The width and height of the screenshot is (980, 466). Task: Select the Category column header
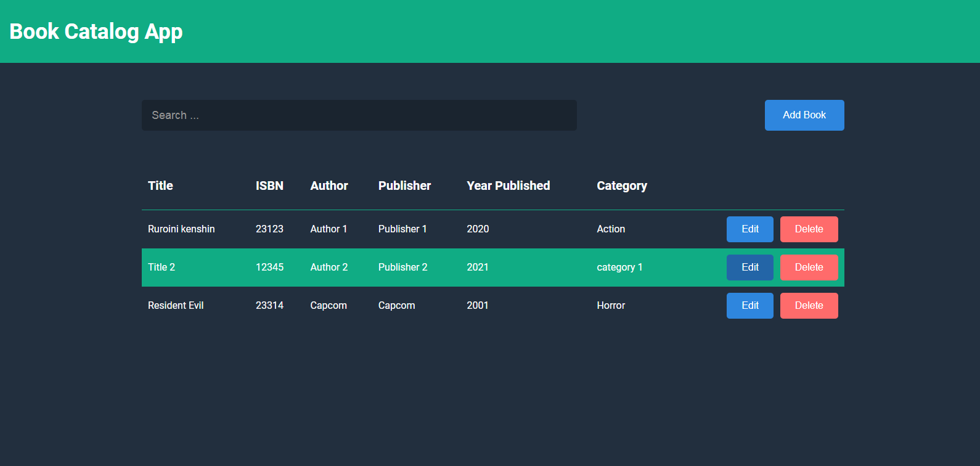coord(621,186)
